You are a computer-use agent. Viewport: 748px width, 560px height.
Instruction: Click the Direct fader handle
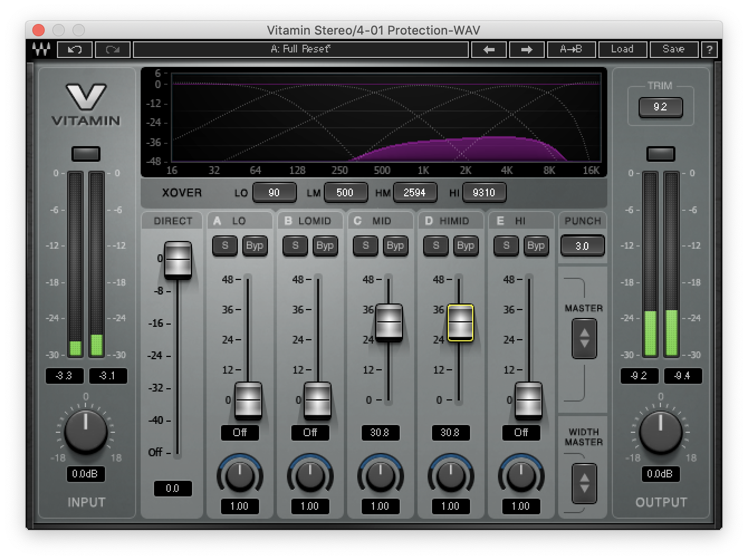click(178, 260)
